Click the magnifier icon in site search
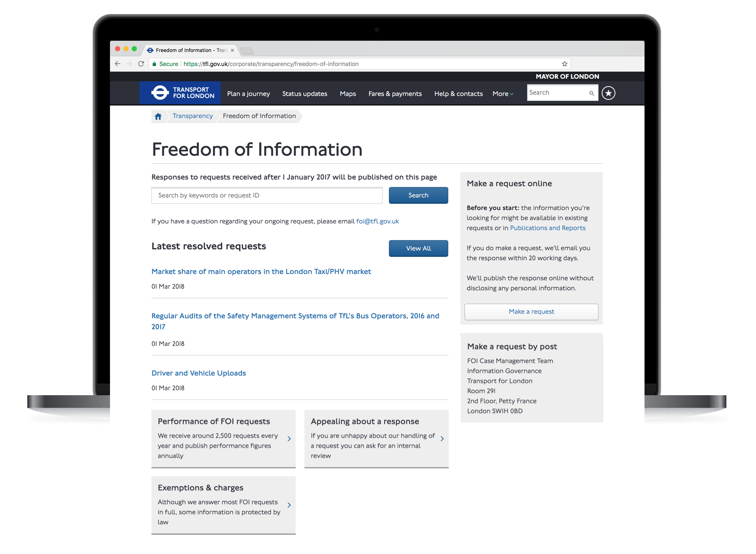This screenshot has height=554, width=756. click(591, 93)
